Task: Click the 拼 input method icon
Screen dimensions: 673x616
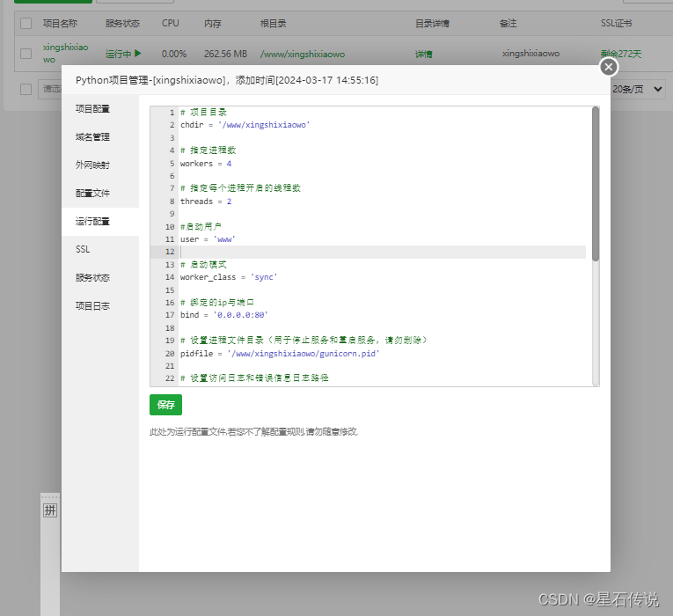Action: [x=50, y=510]
